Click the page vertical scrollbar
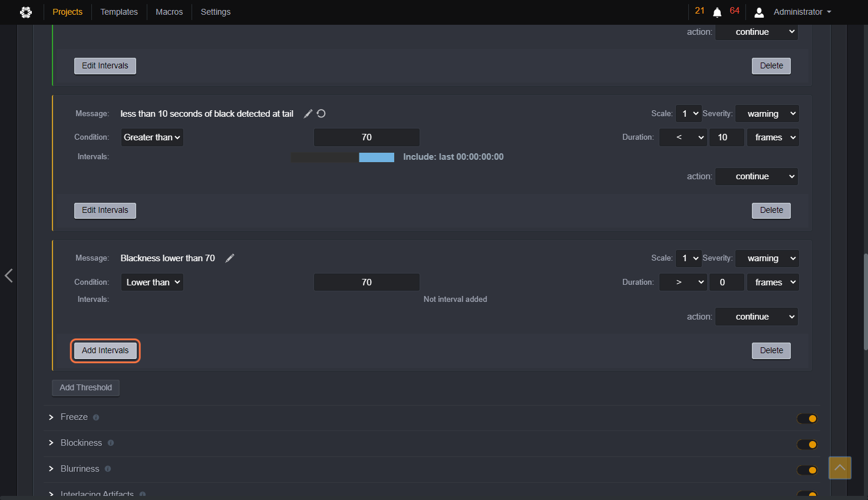 [865, 302]
